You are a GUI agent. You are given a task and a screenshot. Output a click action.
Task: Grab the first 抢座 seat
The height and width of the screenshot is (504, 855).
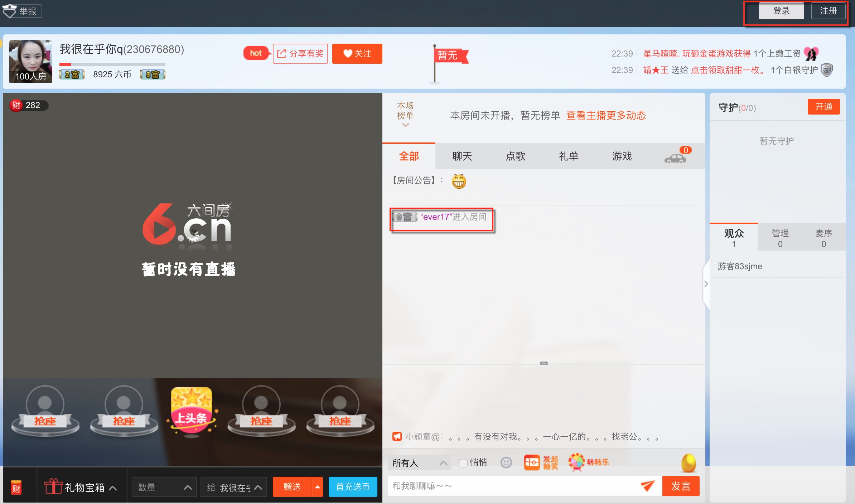pos(45,411)
